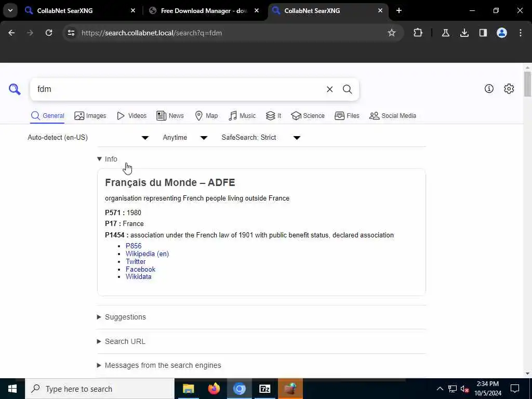Select the News search category
Screen dimensions: 532x399
tap(170, 116)
